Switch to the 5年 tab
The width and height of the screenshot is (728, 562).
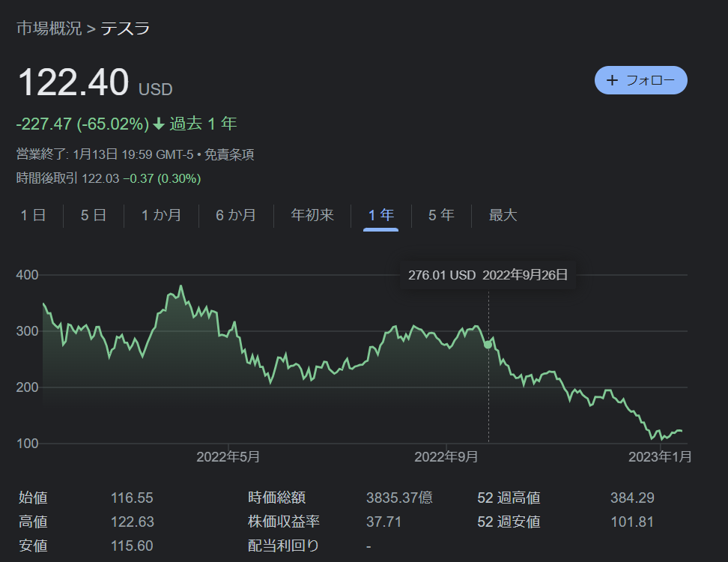click(441, 215)
